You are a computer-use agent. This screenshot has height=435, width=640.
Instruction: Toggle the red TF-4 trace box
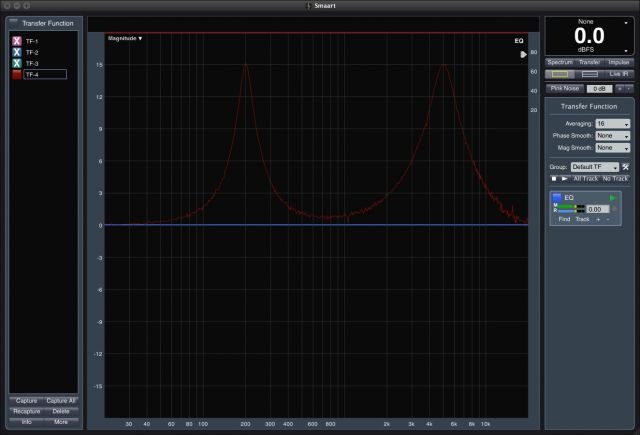pos(17,74)
